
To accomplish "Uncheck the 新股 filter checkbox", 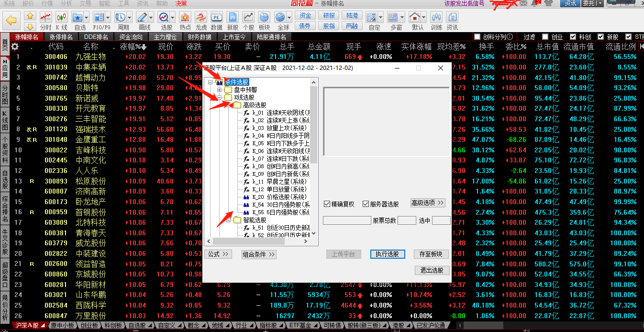I will [600, 37].
